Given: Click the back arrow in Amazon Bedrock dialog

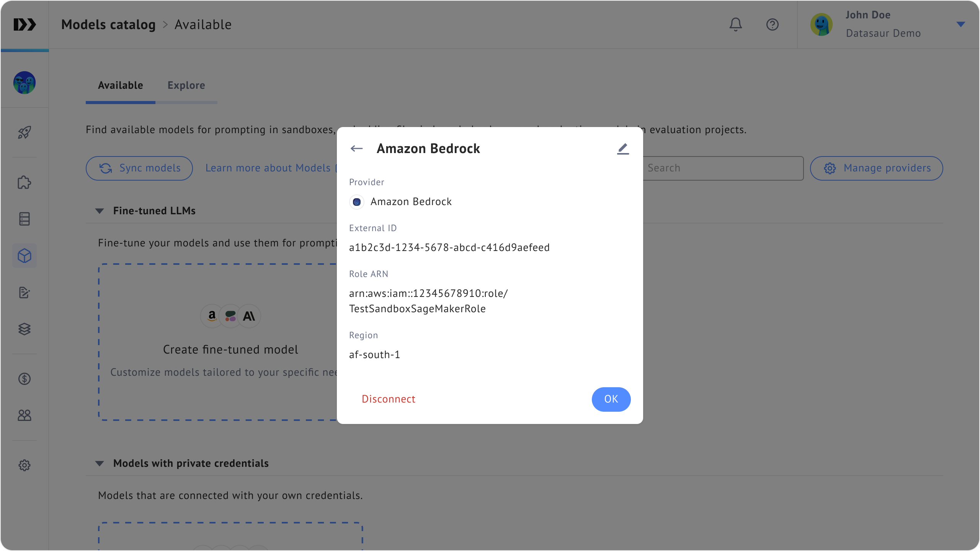Looking at the screenshot, I should (356, 148).
